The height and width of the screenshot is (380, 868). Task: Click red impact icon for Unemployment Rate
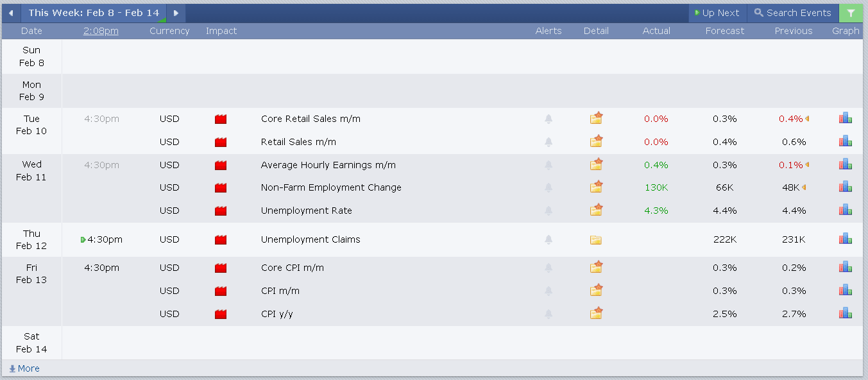click(x=221, y=211)
